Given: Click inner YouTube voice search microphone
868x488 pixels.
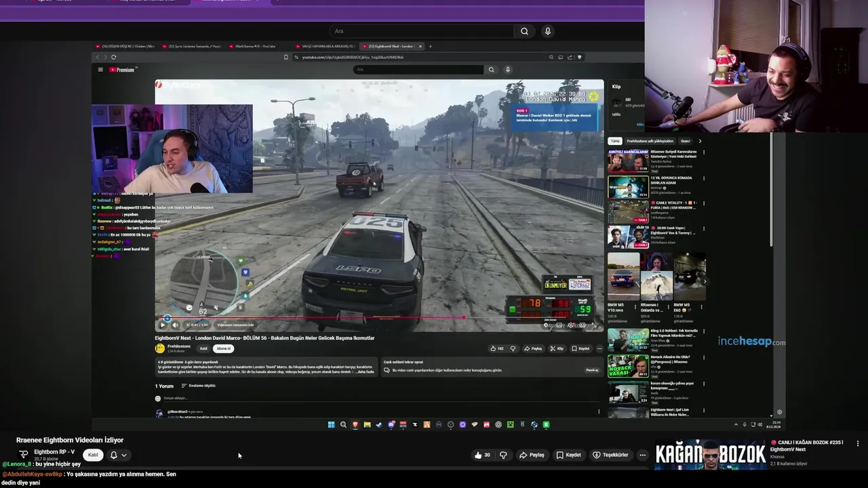Looking at the screenshot, I should click(507, 69).
